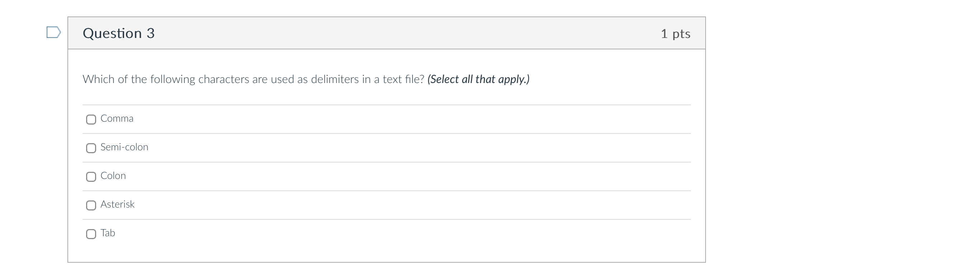
Task: Click the word 'following' in the prompt
Action: click(172, 79)
